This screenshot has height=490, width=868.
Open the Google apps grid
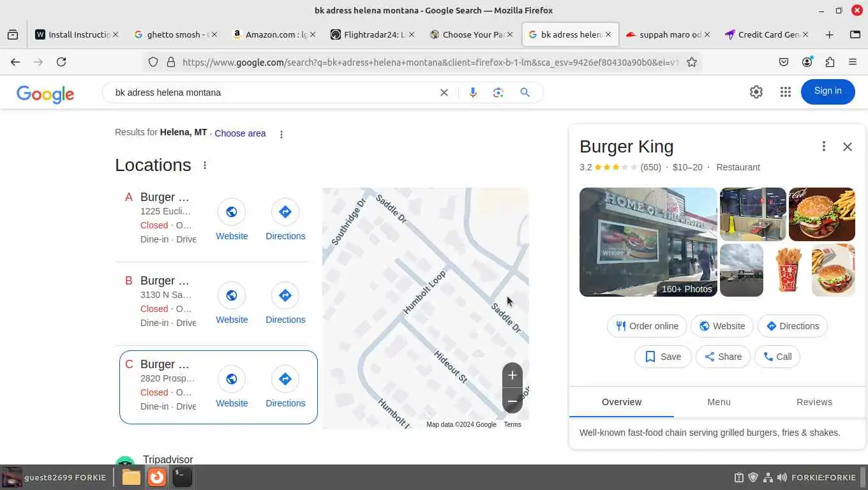click(786, 92)
